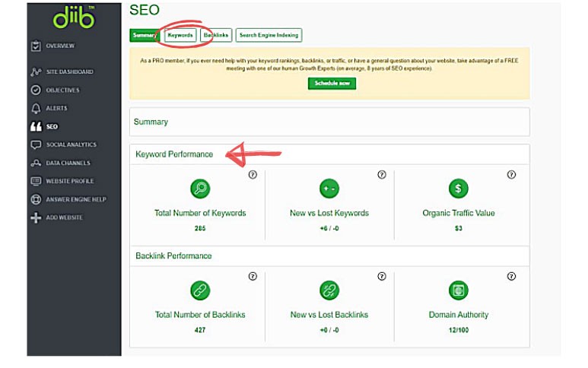Click the SEO page title

coord(145,10)
